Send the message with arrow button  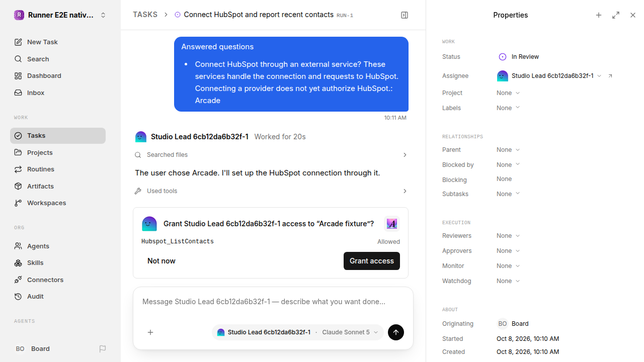(x=396, y=332)
